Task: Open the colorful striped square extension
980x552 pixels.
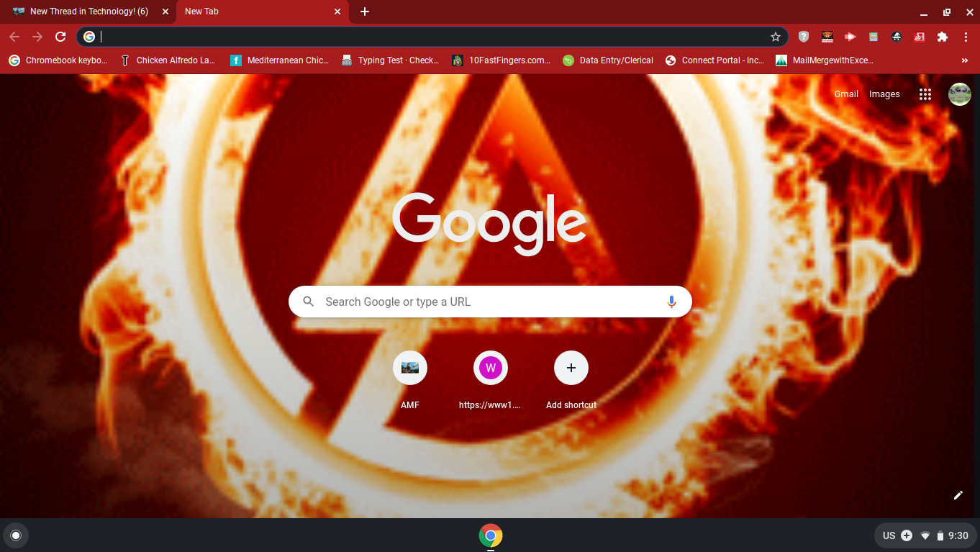Action: 873,37
